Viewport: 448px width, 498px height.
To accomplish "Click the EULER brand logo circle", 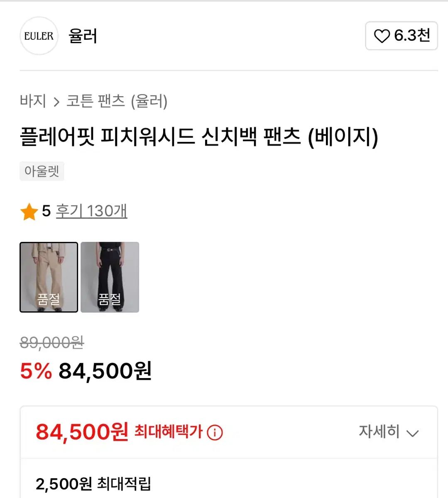I will point(39,36).
